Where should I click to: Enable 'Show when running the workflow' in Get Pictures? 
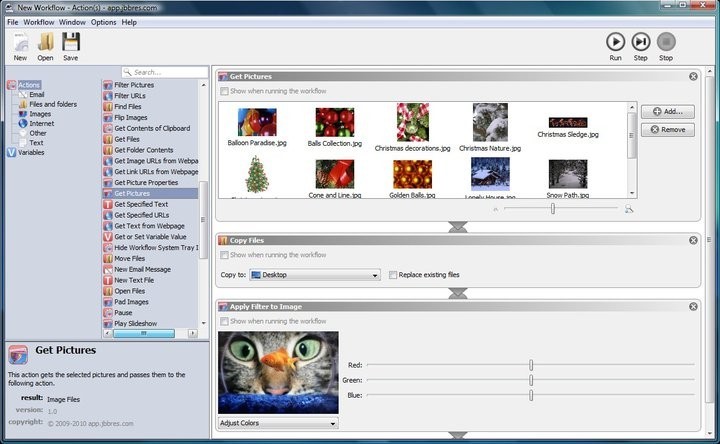point(225,91)
